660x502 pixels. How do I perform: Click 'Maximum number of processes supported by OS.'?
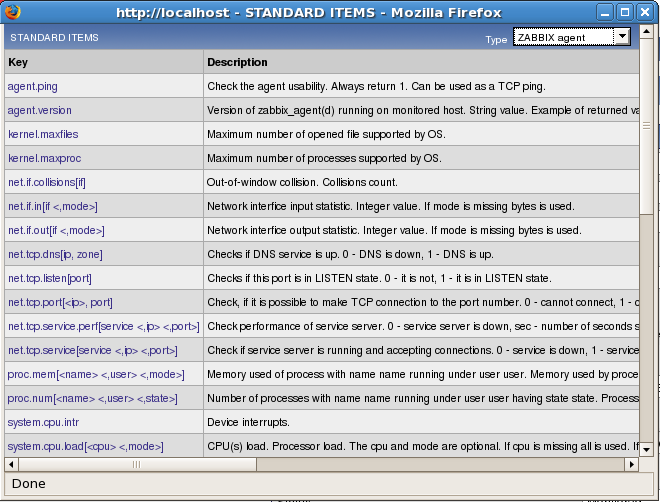coord(324,158)
